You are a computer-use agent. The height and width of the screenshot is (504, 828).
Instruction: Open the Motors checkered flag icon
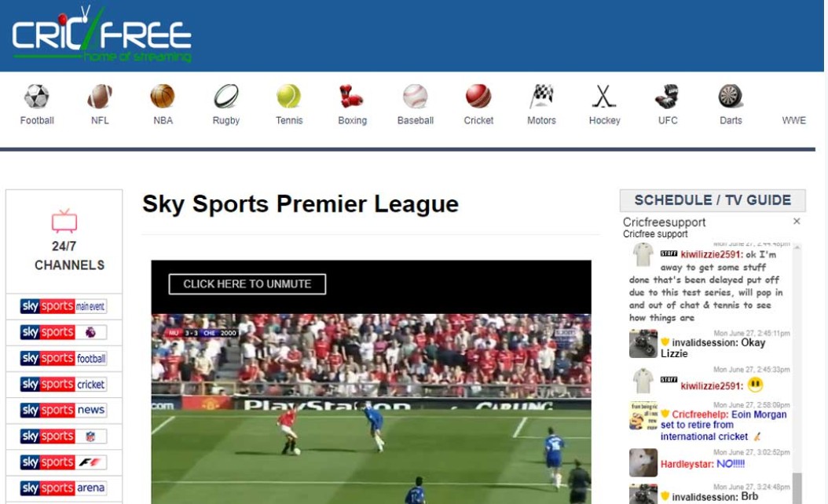[x=542, y=97]
